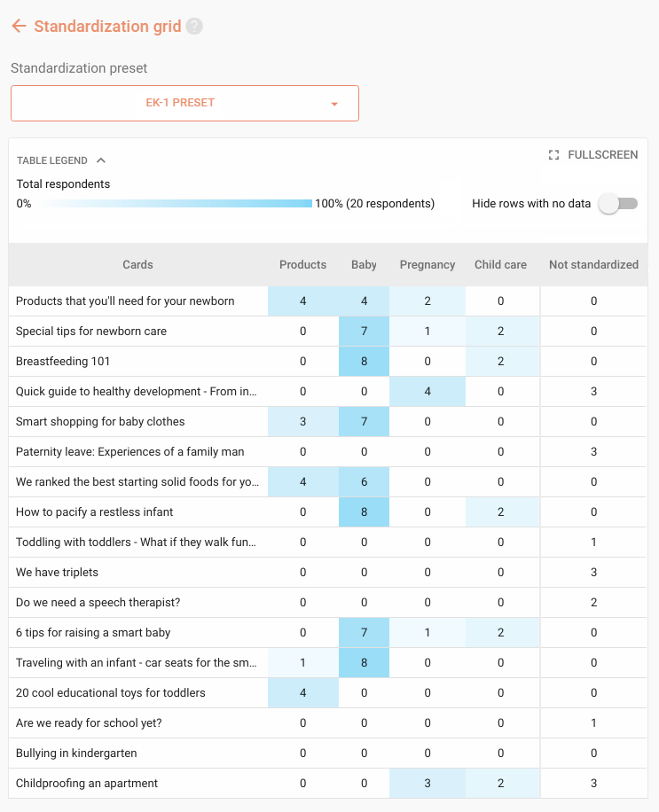Open the EK-1 PRESET dropdown
This screenshot has height=812, width=659.
(x=185, y=103)
